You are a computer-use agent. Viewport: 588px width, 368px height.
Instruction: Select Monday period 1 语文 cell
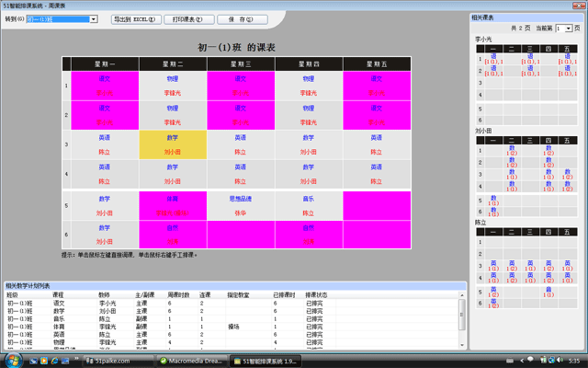tap(105, 86)
